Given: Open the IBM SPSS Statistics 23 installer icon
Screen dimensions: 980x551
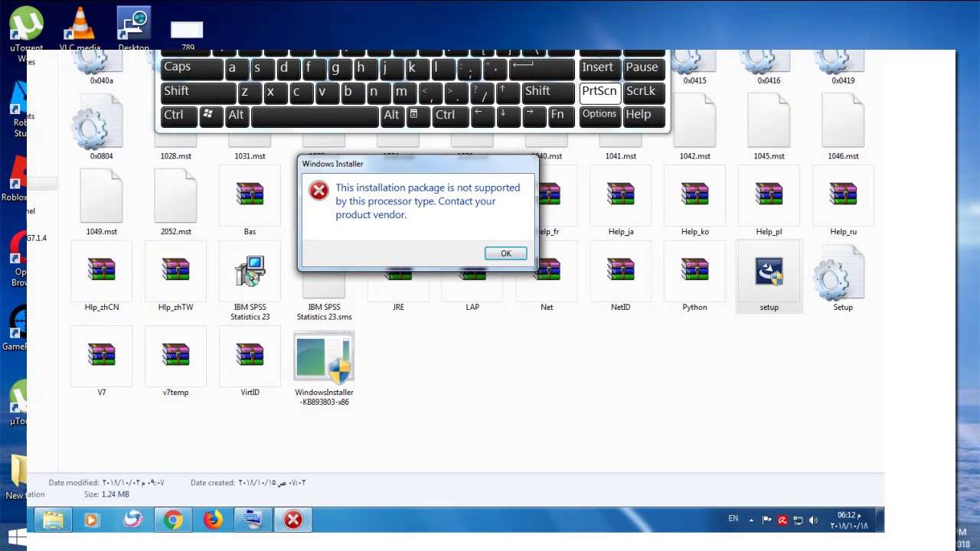Looking at the screenshot, I should 250,282.
